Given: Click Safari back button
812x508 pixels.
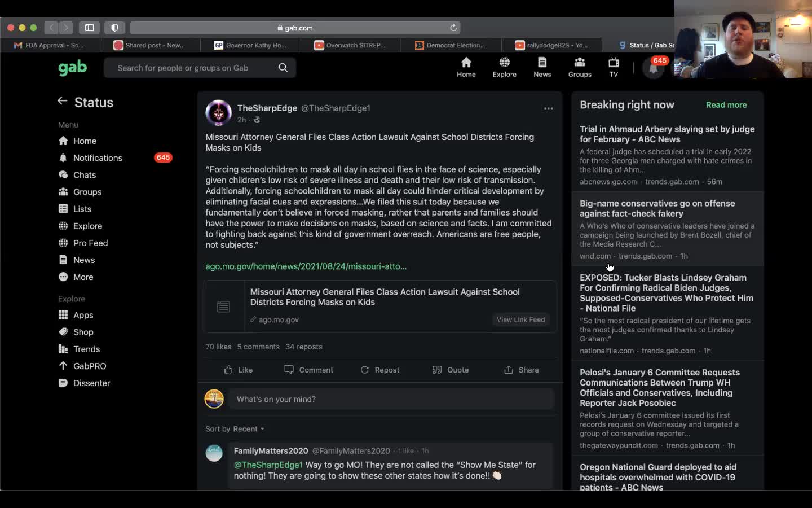Looking at the screenshot, I should coord(51,27).
